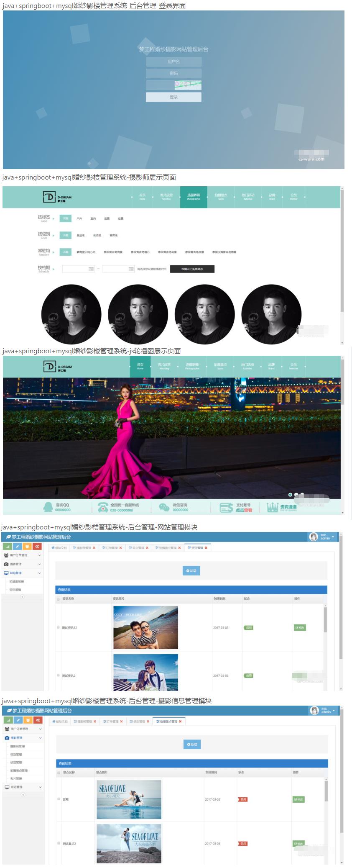Click the 支付账号 payment icon
352x868 pixels.
pos(227,507)
